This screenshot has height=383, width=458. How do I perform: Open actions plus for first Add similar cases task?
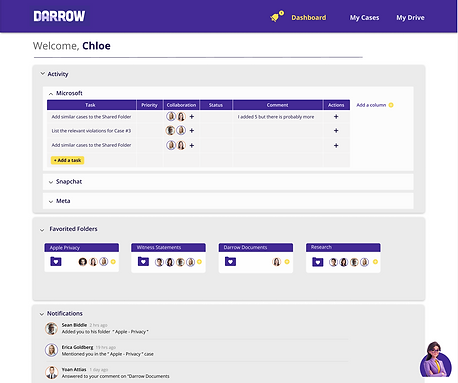(336, 117)
